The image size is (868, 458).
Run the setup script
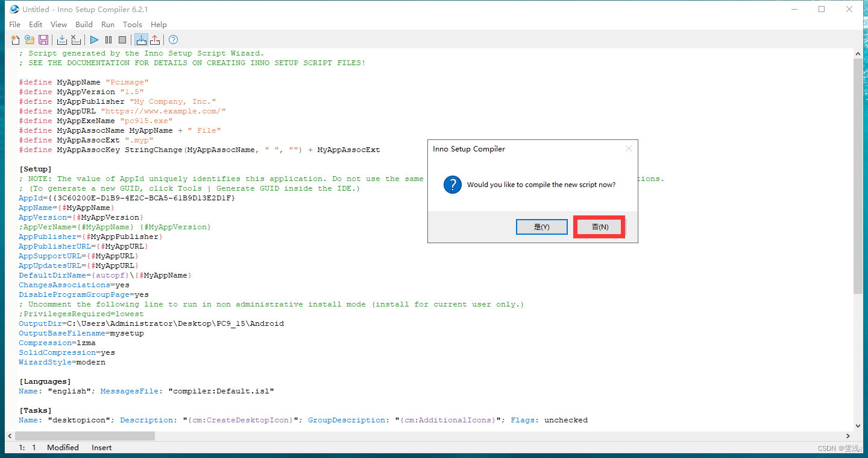(95, 39)
